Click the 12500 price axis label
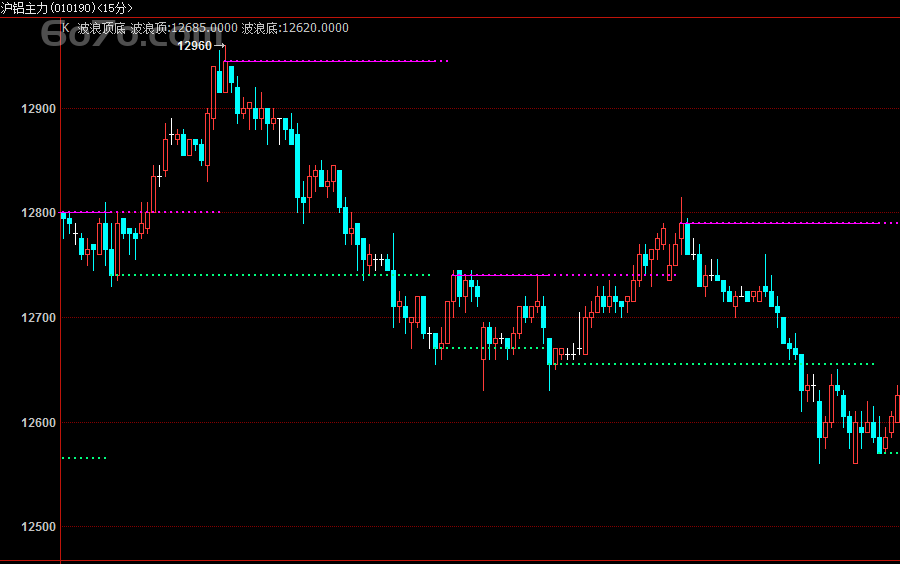 (x=39, y=527)
